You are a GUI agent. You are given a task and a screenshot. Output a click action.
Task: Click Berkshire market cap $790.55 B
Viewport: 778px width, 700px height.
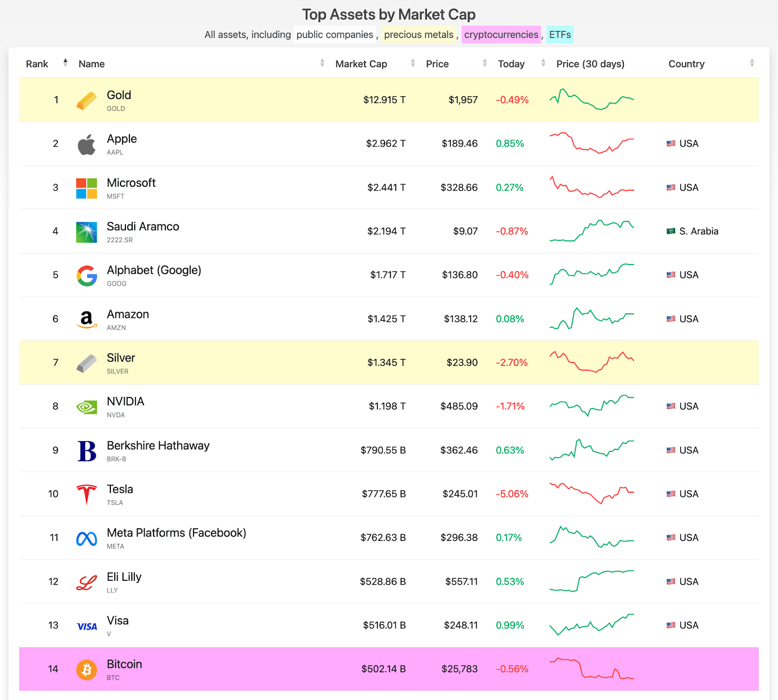(x=383, y=450)
